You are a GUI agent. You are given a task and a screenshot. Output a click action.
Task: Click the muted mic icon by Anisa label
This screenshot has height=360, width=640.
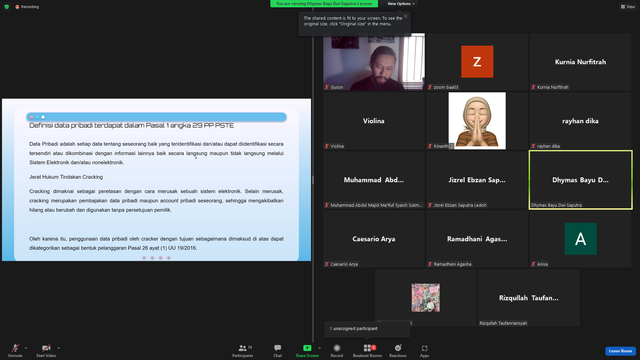click(533, 264)
